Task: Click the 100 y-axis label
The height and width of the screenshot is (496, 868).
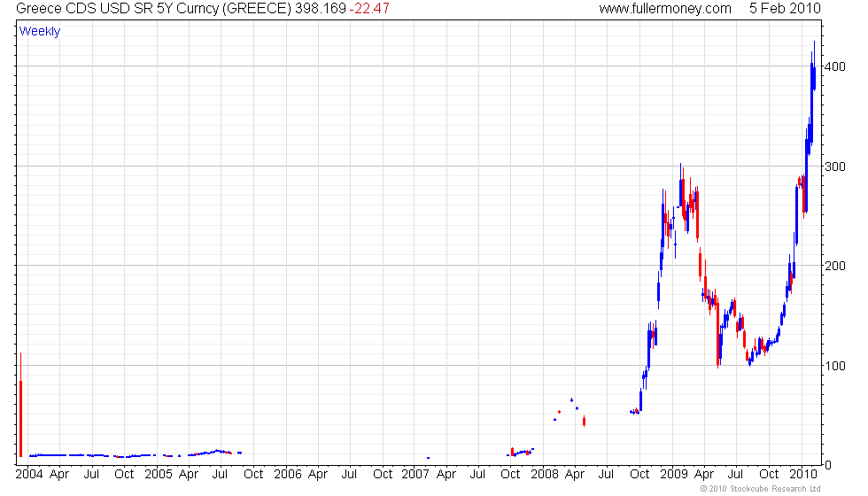Action: (x=834, y=366)
